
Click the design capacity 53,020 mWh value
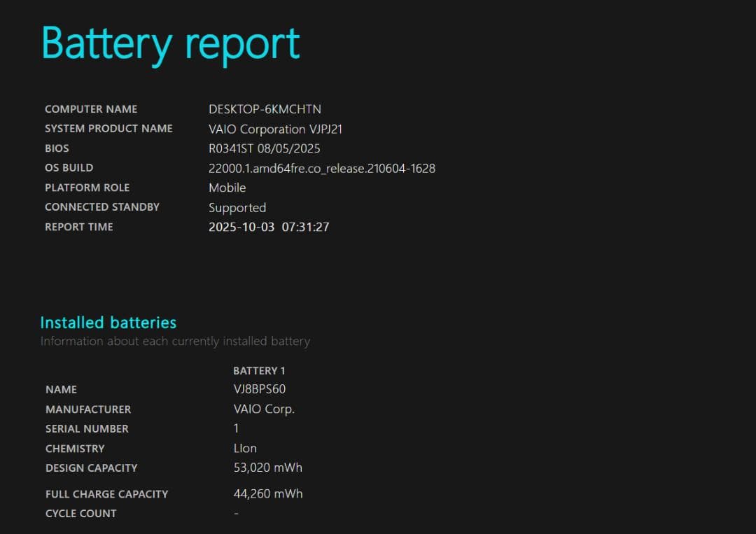267,468
